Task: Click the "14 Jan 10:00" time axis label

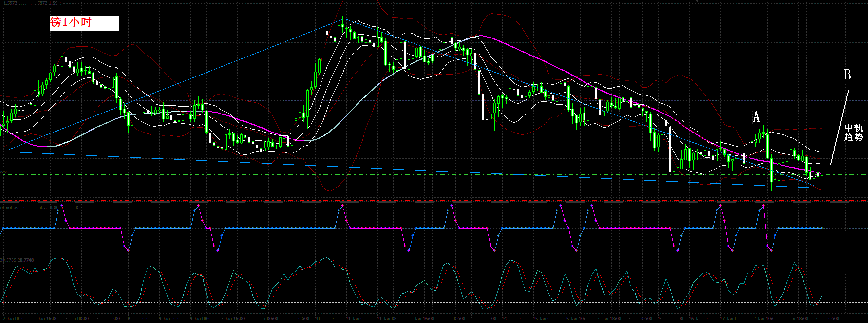Action: [483, 318]
